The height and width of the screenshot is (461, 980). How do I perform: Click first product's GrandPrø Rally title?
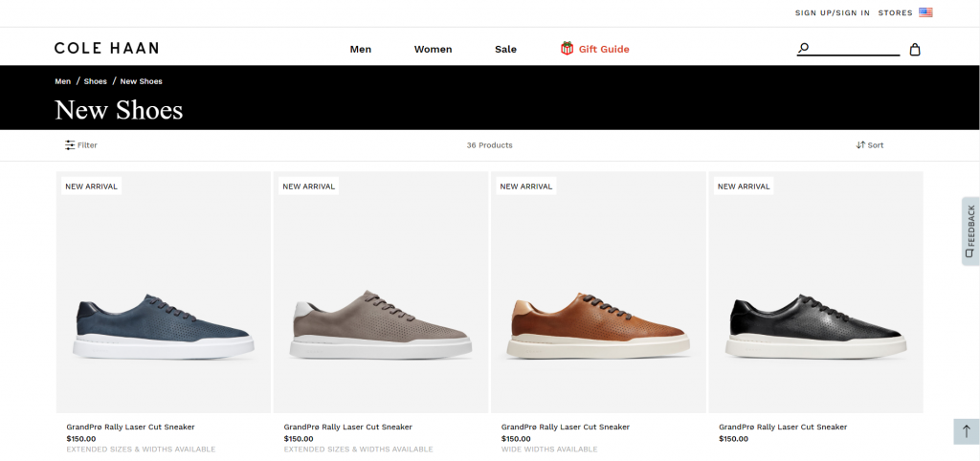coord(130,427)
